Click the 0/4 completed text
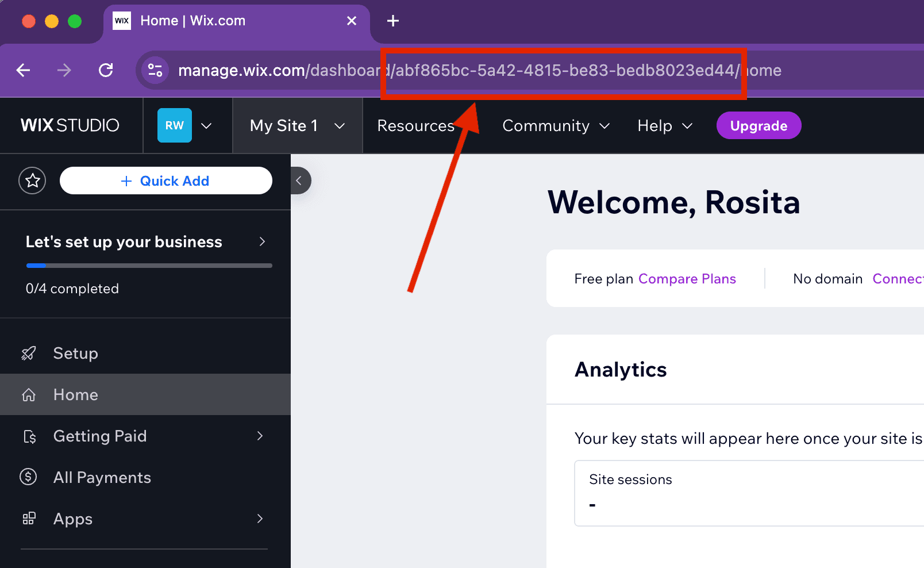The image size is (924, 568). point(72,289)
